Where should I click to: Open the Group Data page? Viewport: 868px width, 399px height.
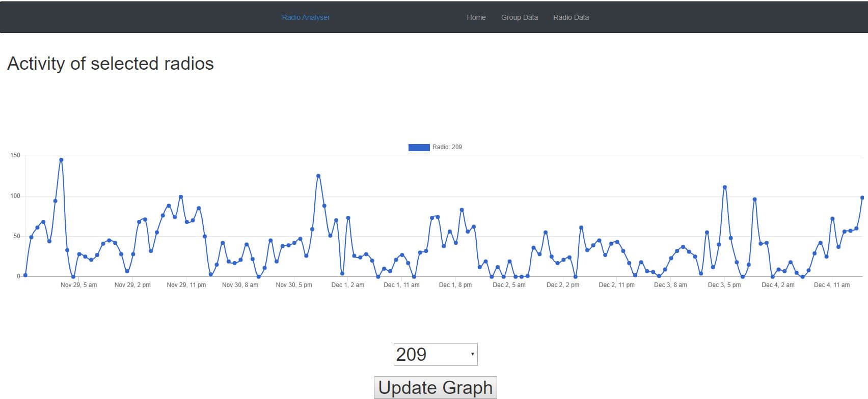[x=519, y=17]
